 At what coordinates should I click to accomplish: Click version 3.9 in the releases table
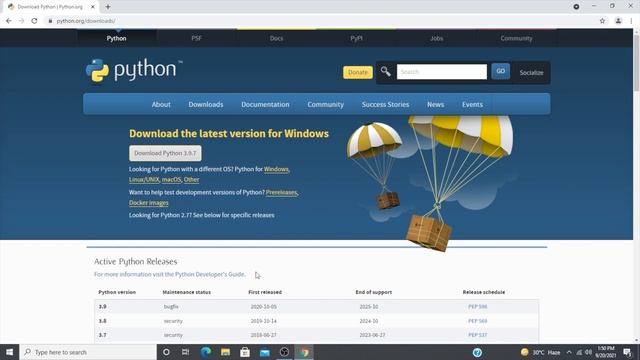[x=102, y=307]
